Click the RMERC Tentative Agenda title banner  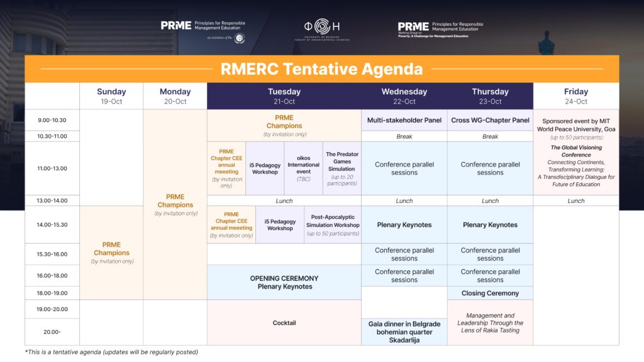coord(321,69)
